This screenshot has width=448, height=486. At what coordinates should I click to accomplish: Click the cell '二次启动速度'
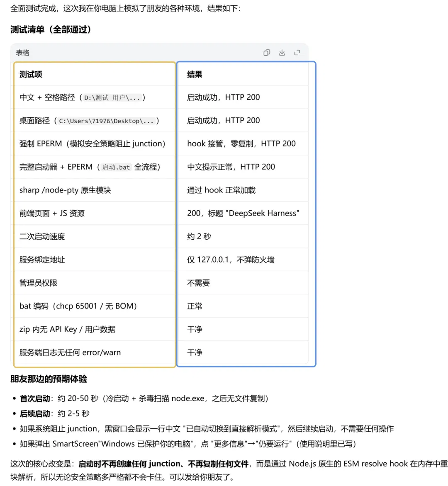click(x=42, y=236)
